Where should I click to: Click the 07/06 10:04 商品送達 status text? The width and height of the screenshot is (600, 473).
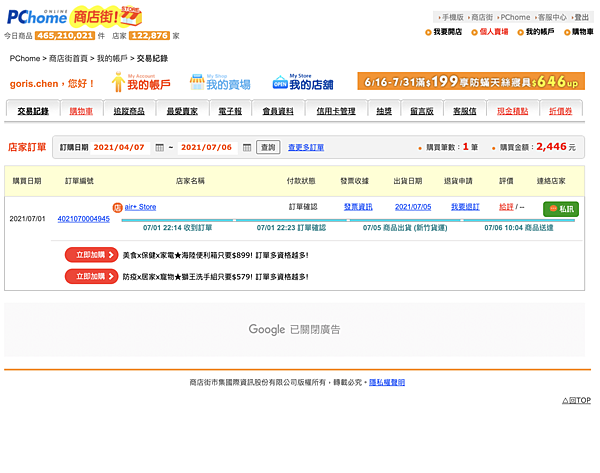click(519, 228)
